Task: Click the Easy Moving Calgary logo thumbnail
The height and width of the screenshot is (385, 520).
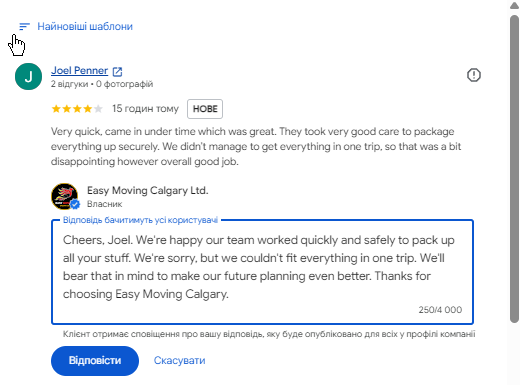Action: coord(65,196)
